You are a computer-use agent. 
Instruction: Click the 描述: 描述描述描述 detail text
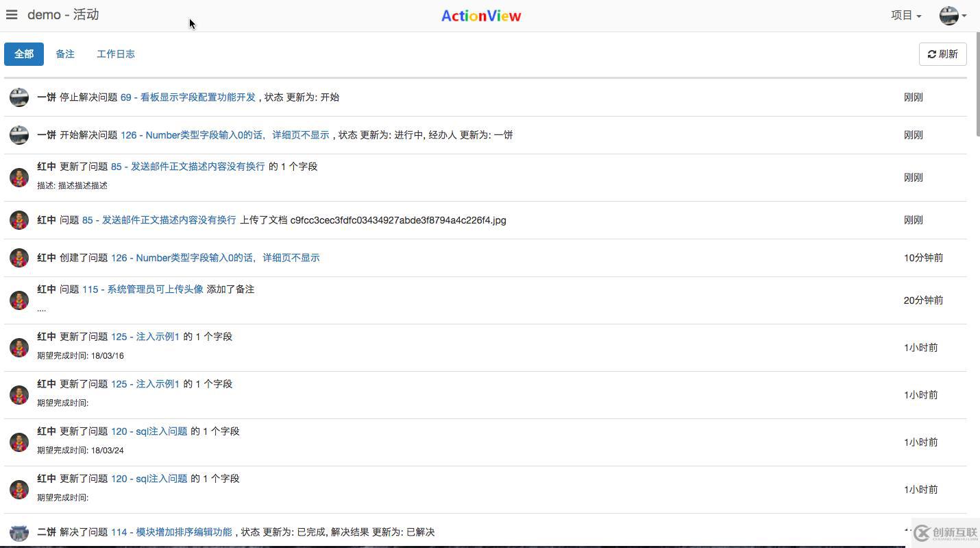[x=72, y=185]
